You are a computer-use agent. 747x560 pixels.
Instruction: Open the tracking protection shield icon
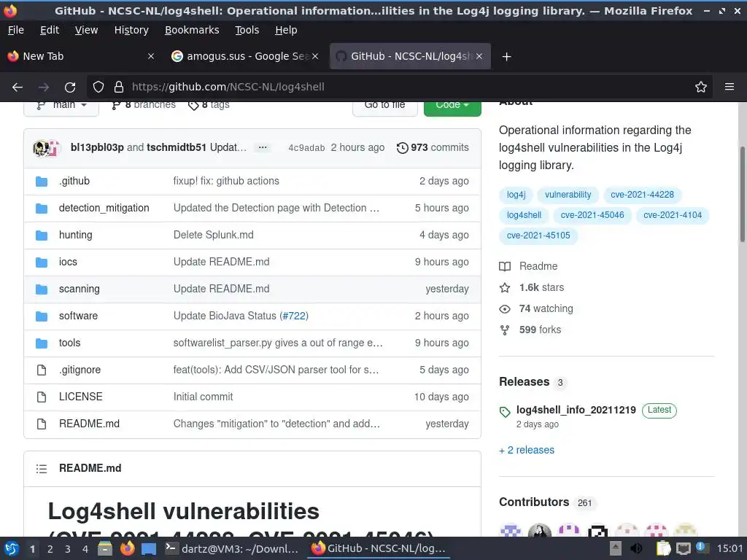(x=98, y=87)
